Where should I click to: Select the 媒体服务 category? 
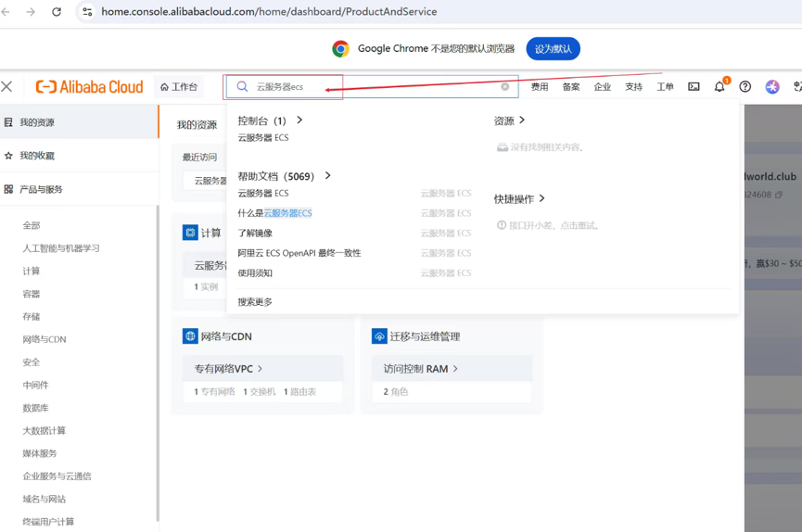coord(39,453)
